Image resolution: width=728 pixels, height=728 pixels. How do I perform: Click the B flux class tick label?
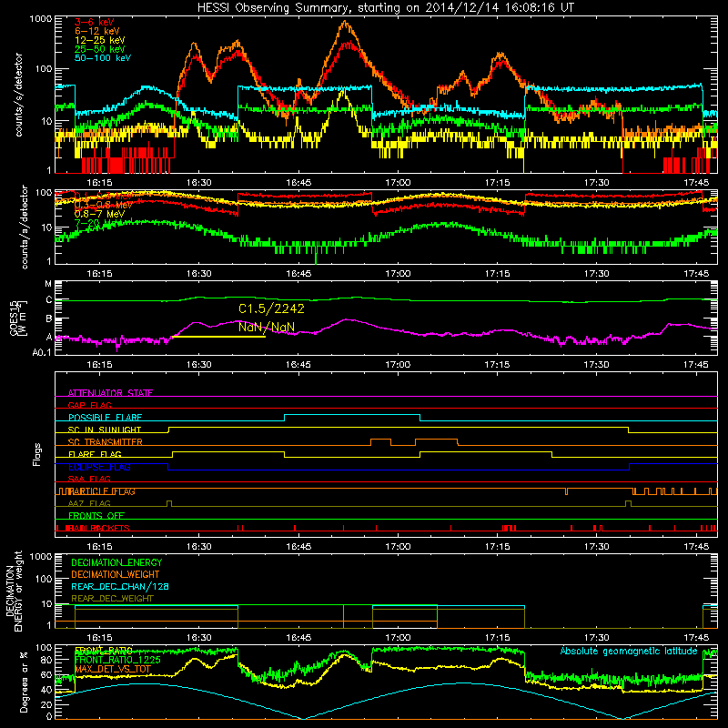(49, 319)
